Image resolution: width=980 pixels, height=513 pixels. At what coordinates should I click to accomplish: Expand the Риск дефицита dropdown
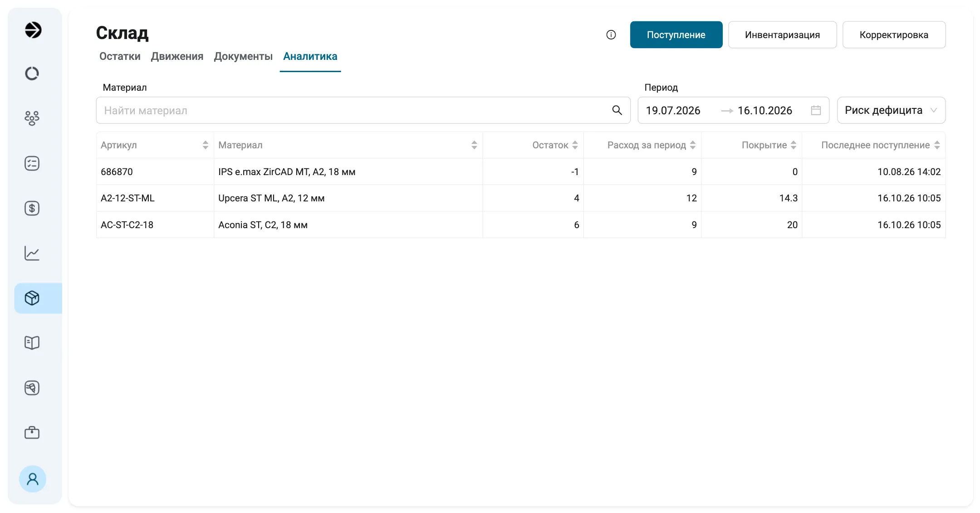[891, 110]
